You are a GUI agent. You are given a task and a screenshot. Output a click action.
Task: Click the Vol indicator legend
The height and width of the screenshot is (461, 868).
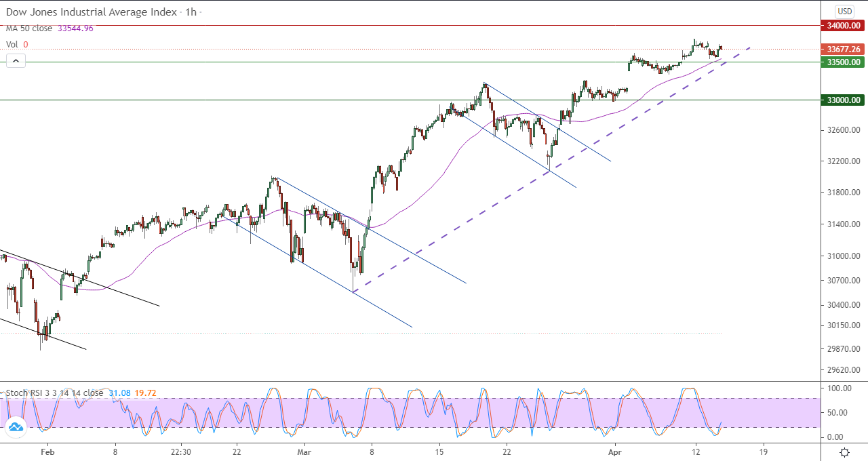pyautogui.click(x=12, y=45)
